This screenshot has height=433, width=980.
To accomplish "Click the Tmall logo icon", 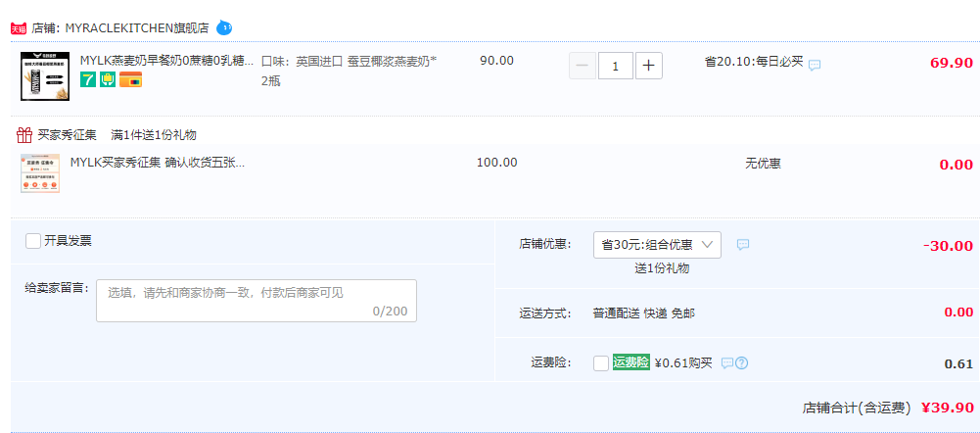I will [19, 28].
